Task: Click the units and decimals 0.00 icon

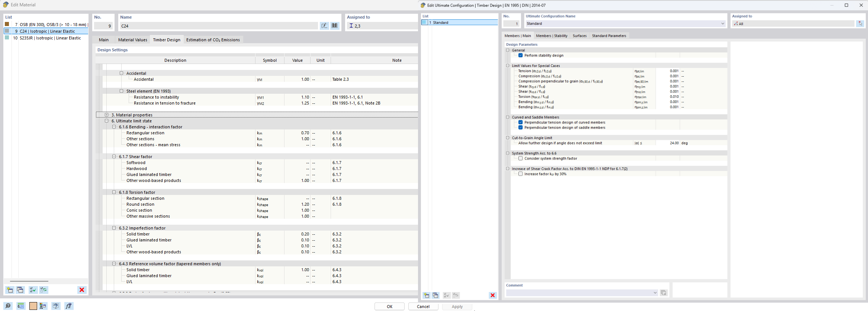Action: pos(21,306)
